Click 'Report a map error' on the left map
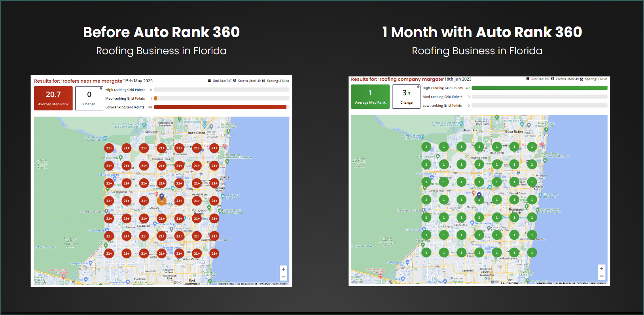This screenshot has width=644, height=315. point(280,284)
